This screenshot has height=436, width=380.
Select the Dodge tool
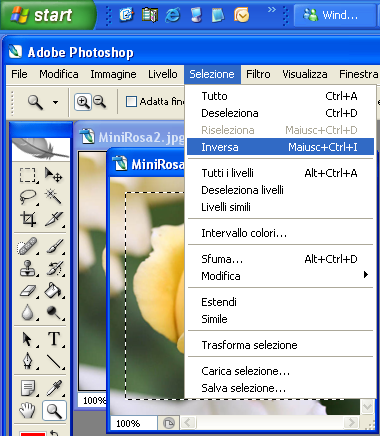(53, 312)
